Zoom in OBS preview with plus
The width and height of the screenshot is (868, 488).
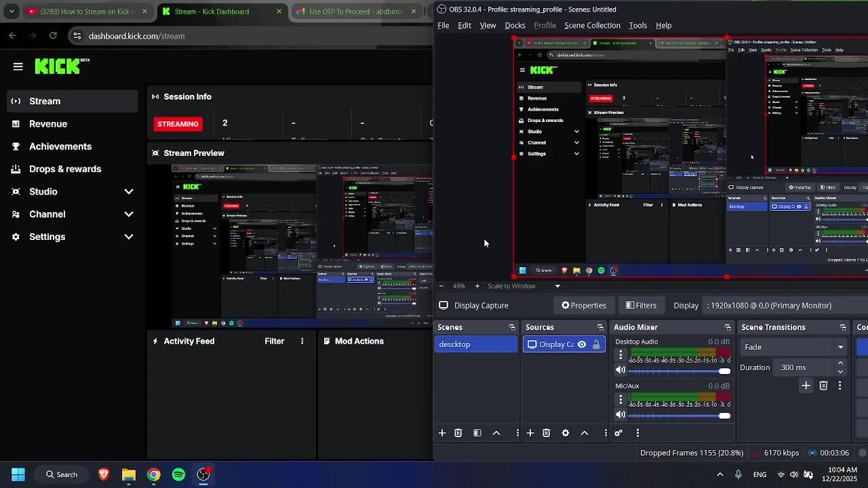coord(477,286)
